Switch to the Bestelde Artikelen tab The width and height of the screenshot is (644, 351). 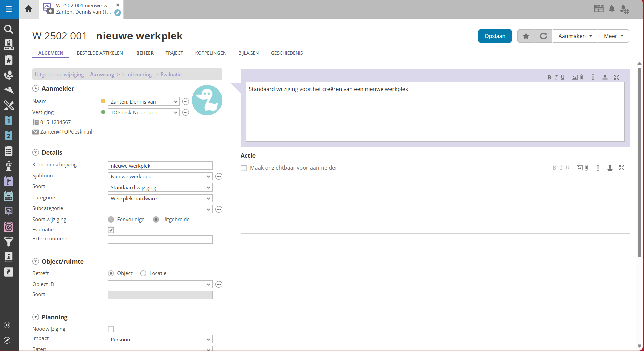tap(100, 53)
